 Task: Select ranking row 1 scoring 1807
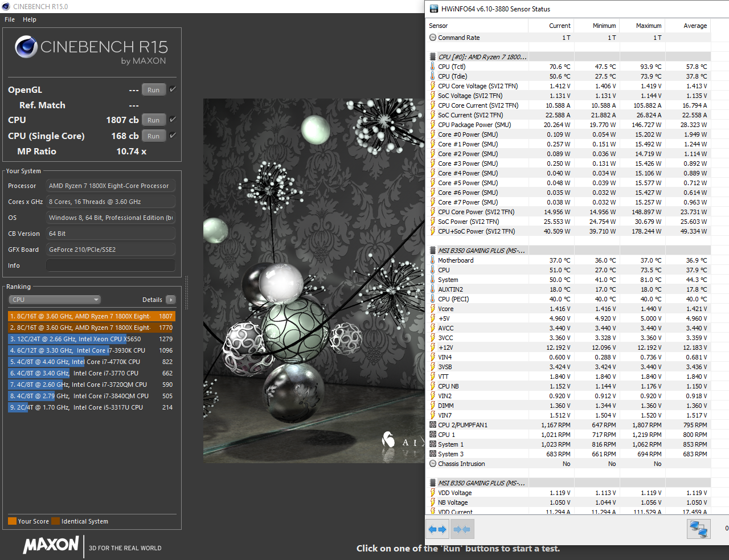coord(92,316)
